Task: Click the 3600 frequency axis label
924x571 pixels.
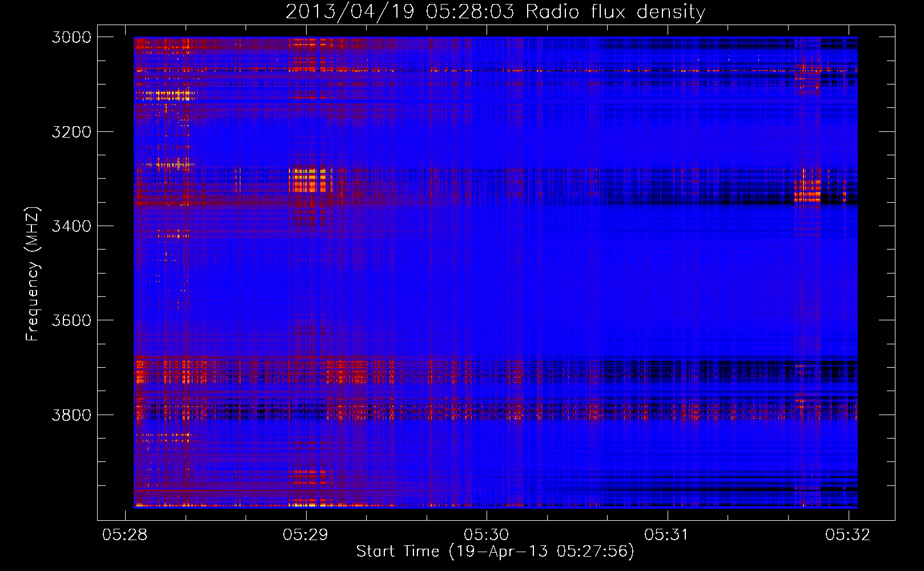Action: tap(71, 320)
